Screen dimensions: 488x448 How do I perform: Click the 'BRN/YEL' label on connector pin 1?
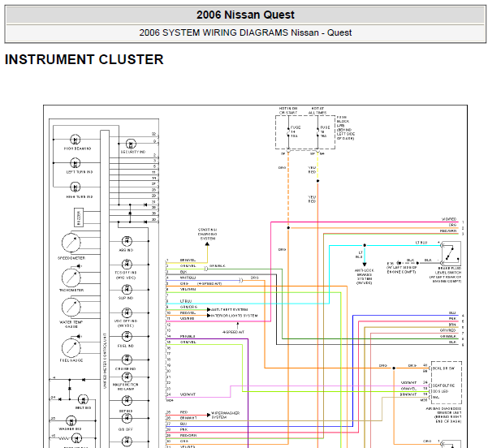pyautogui.click(x=188, y=260)
